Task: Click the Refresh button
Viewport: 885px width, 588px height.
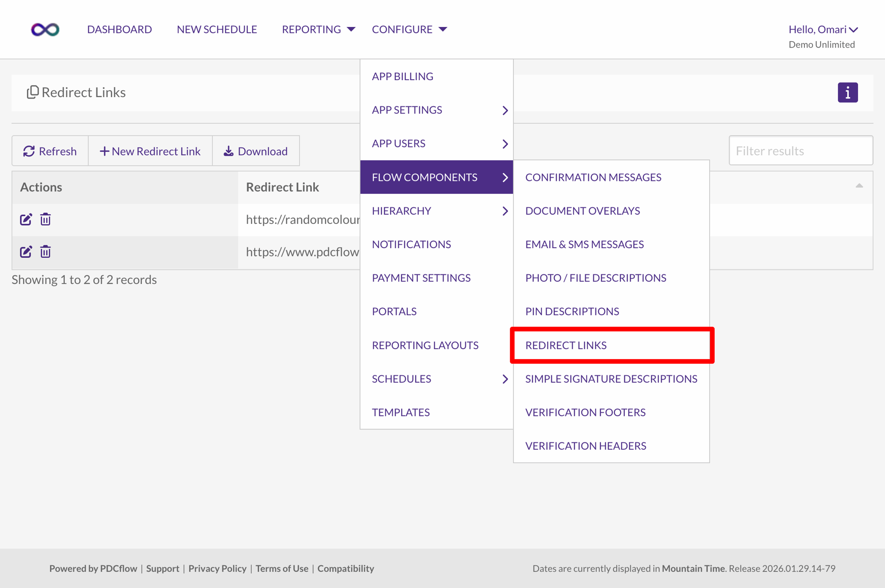Action: (50, 151)
